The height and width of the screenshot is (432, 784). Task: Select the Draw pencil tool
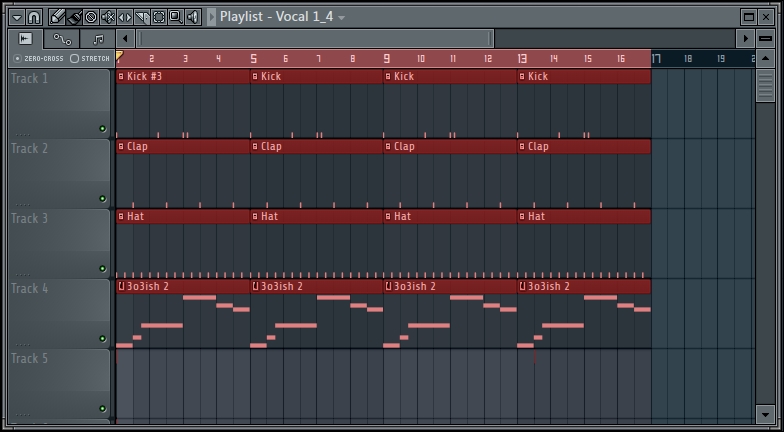[57, 18]
